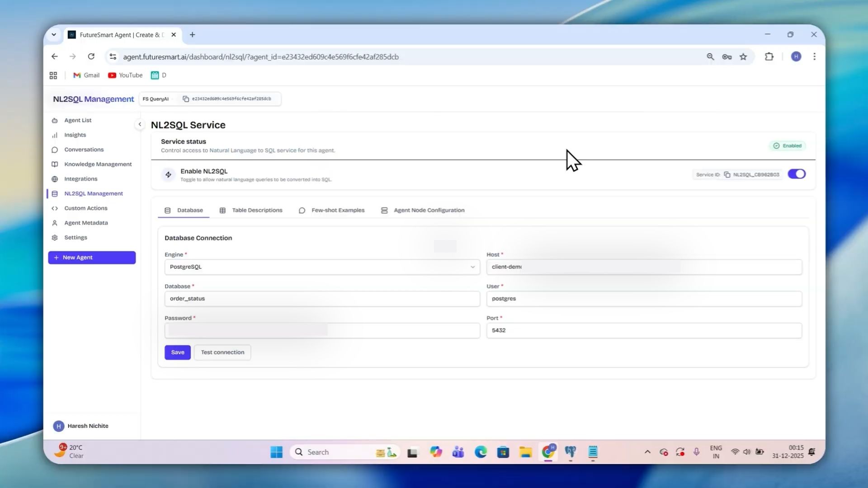The image size is (868, 488).
Task: Open Knowledge Management page
Action: point(98,164)
